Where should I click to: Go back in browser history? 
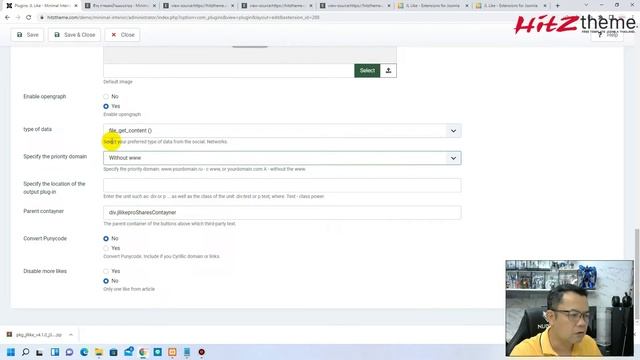7,18
